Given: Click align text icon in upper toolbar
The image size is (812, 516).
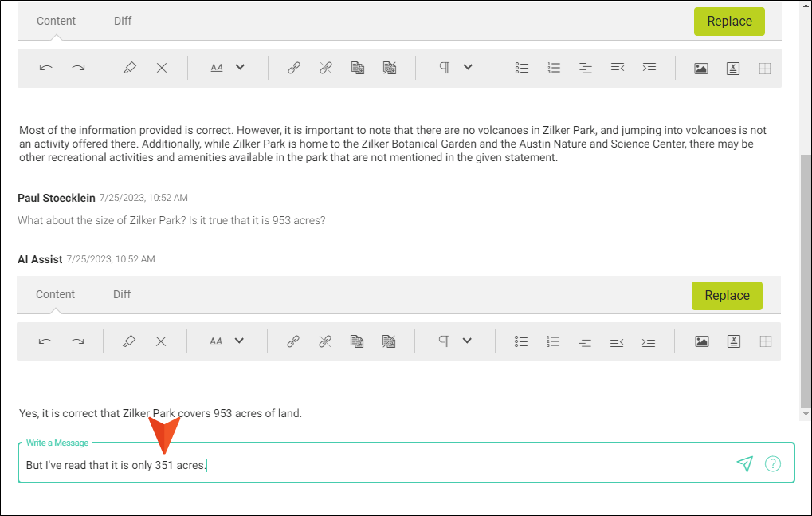Looking at the screenshot, I should pos(585,68).
